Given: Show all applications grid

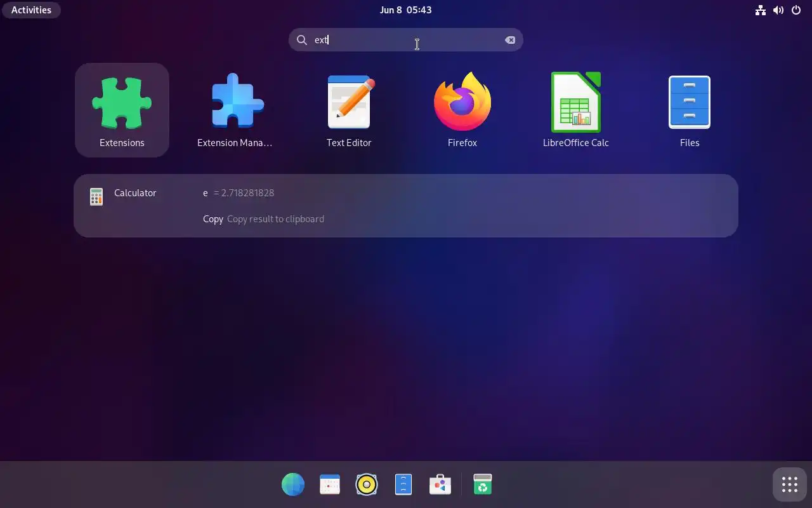Looking at the screenshot, I should tap(790, 485).
